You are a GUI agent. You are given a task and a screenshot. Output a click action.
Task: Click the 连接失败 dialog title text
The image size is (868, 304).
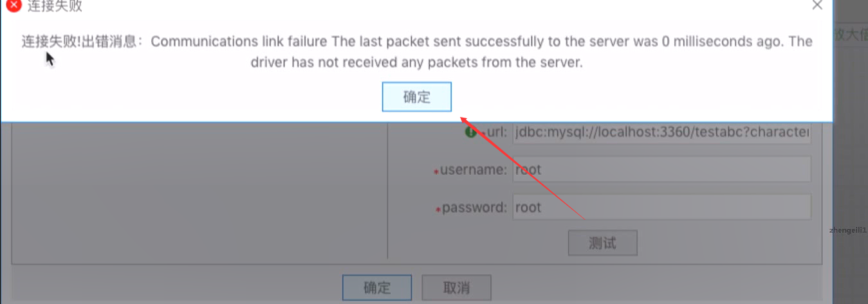[55, 7]
